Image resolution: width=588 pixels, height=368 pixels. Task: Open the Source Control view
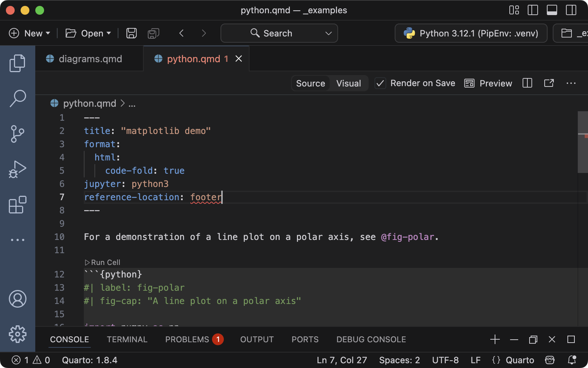coord(17,133)
